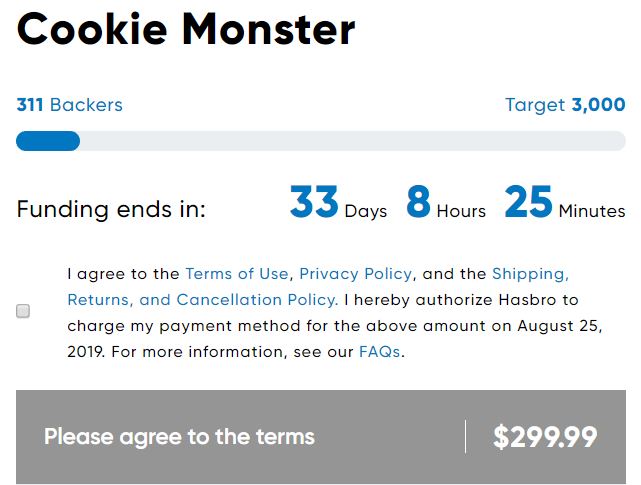This screenshot has width=641, height=485.
Task: Click the divider line in purchase button
Action: [x=465, y=437]
